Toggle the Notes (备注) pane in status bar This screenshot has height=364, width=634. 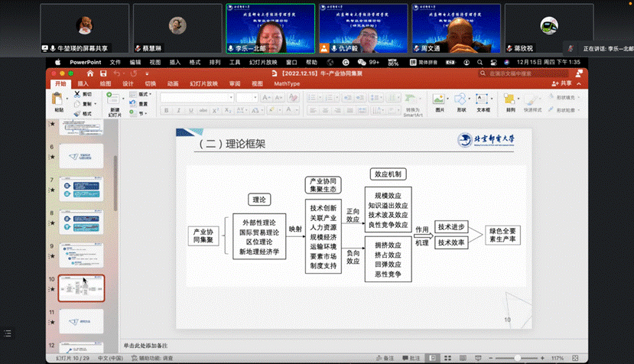(385, 357)
